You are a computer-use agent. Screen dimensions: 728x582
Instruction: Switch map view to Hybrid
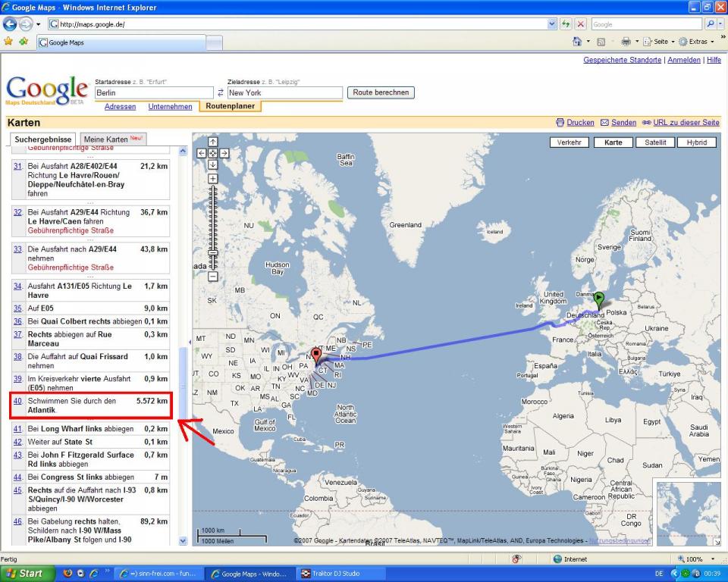tap(696, 142)
